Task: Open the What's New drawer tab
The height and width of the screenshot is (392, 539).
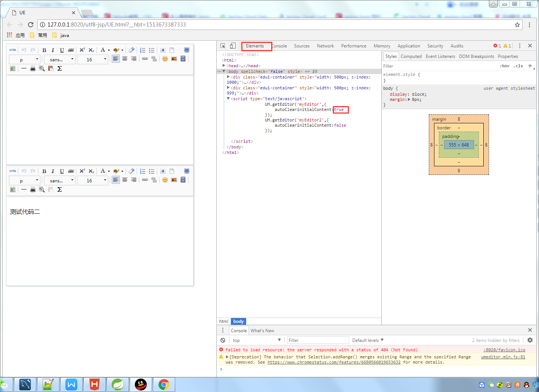Action: pos(262,331)
